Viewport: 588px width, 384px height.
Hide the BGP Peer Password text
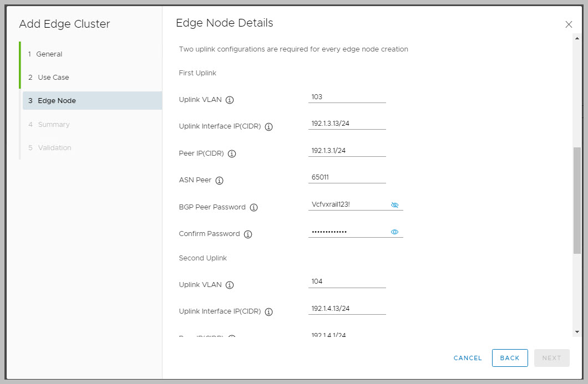[x=395, y=205]
